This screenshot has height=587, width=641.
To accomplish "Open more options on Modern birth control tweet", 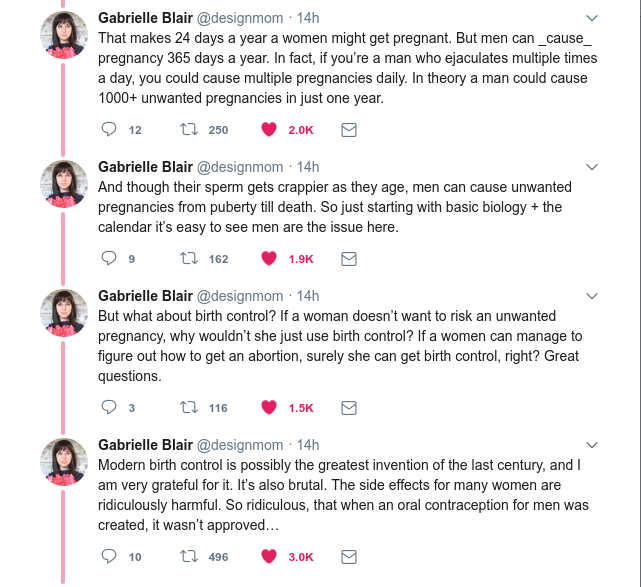I will coord(591,444).
